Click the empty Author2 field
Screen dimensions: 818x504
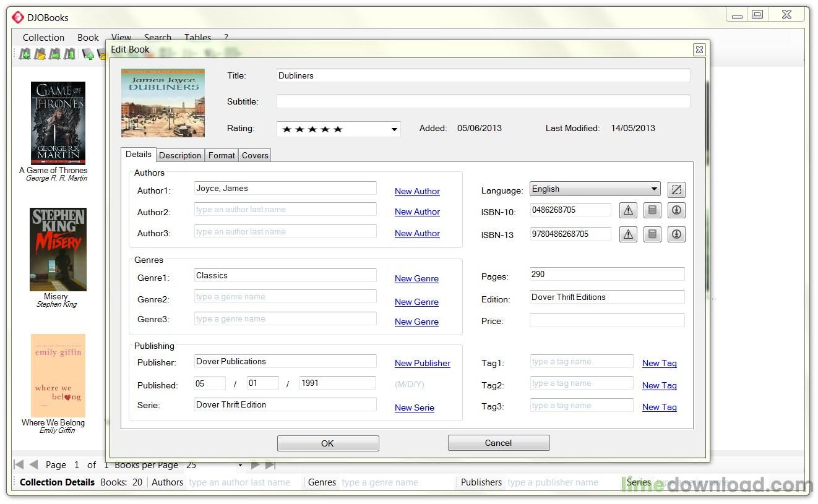tap(285, 209)
